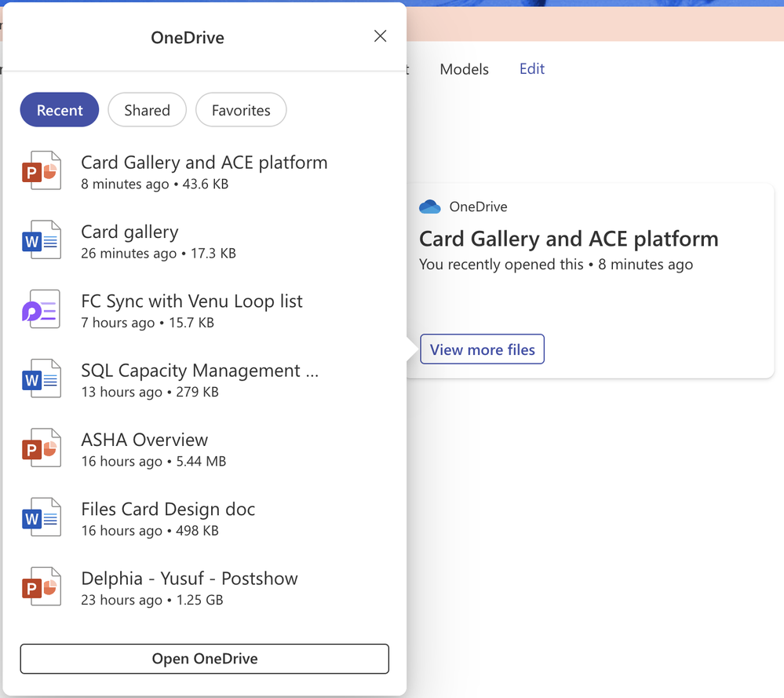Click '7 hours ago • 15.7 KB' details
This screenshot has width=784, height=698.
[148, 323]
